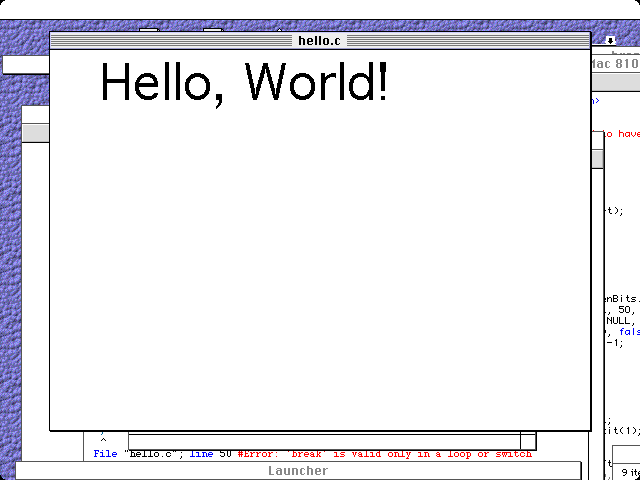This screenshot has height=480, width=640.
Task: Click the caret marker above the error line
Action: [102, 440]
